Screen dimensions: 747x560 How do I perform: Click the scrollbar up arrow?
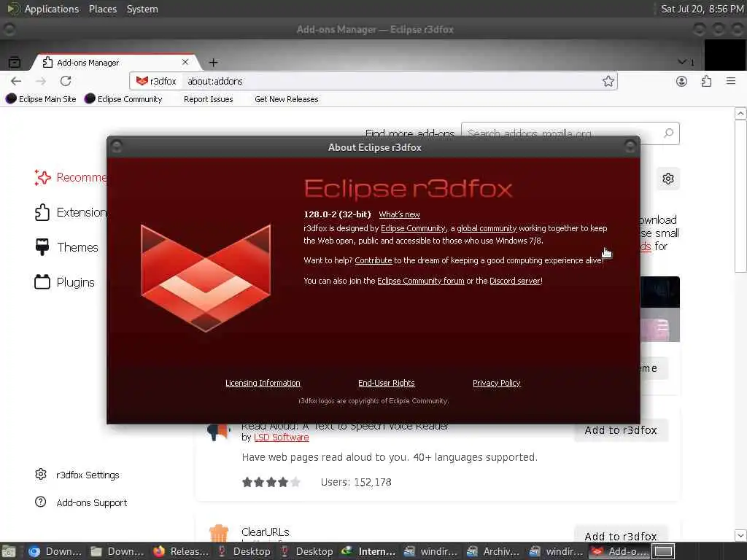740,113
